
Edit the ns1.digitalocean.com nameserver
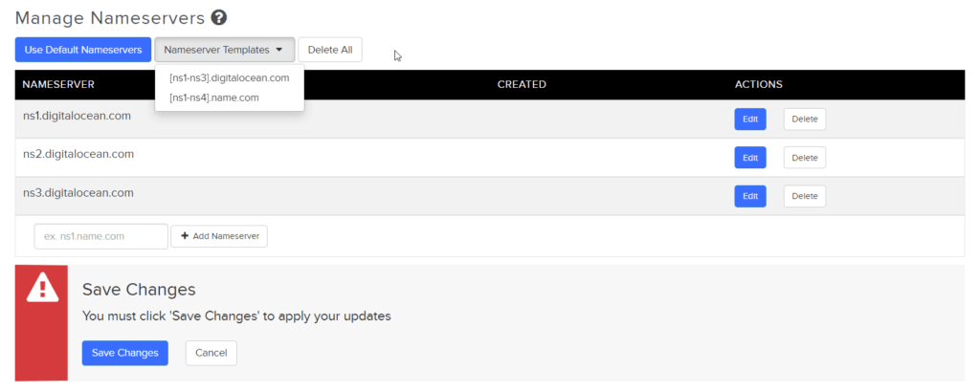pyautogui.click(x=749, y=120)
